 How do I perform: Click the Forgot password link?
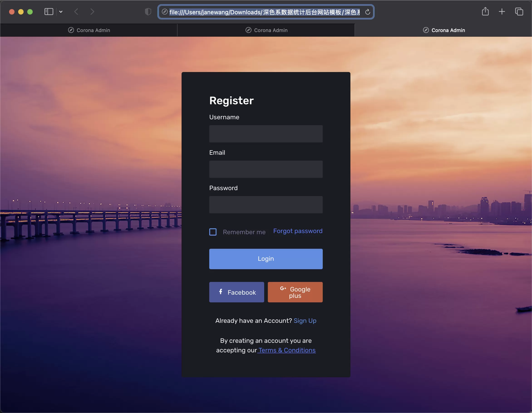(298, 231)
